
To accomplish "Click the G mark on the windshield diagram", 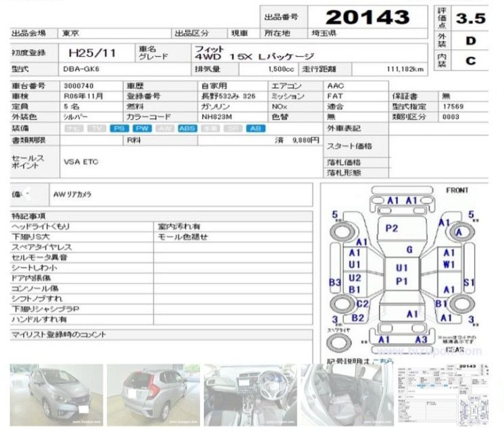I will [409, 250].
